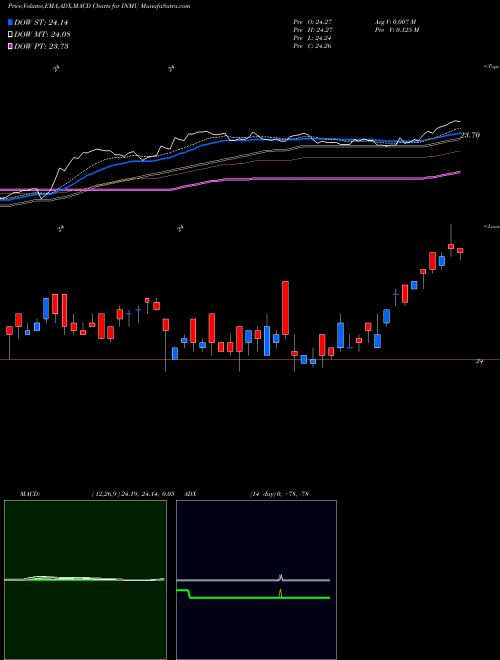The width and height of the screenshot is (500, 660).
Task: Click the MACD panel title
Action: coord(29,494)
